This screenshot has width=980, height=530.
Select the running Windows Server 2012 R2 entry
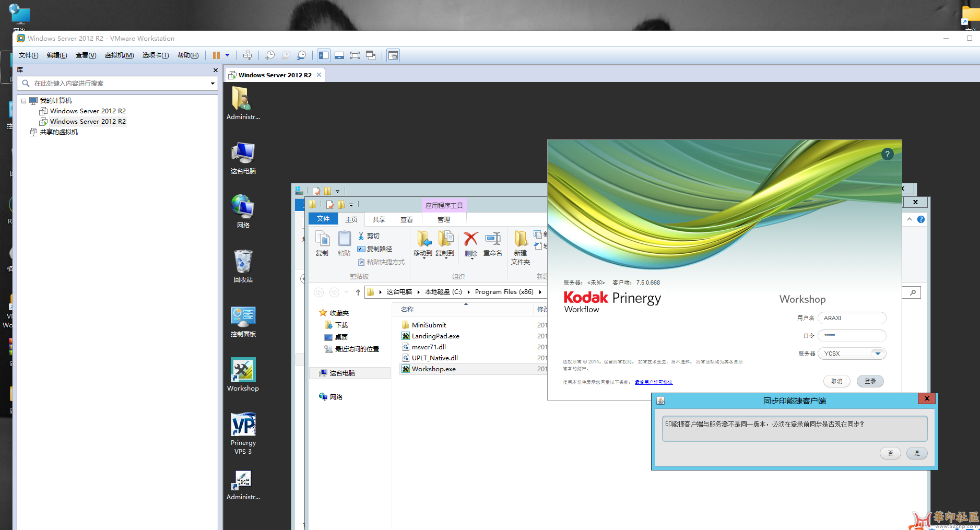point(88,122)
